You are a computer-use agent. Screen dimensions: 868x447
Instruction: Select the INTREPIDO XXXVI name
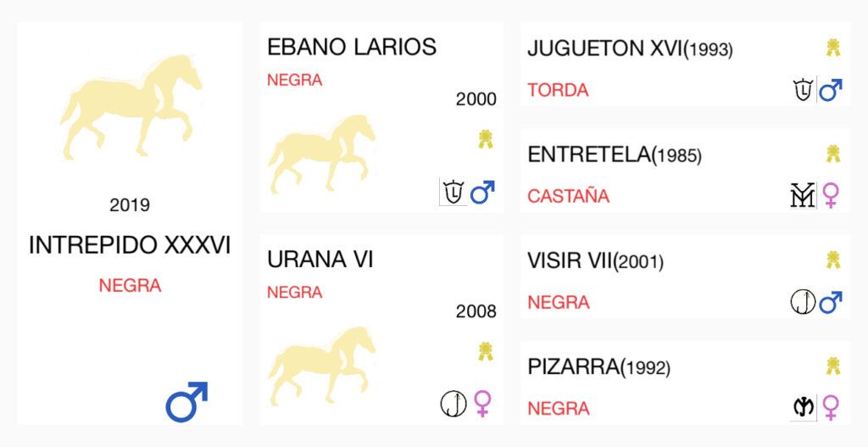pyautogui.click(x=130, y=245)
